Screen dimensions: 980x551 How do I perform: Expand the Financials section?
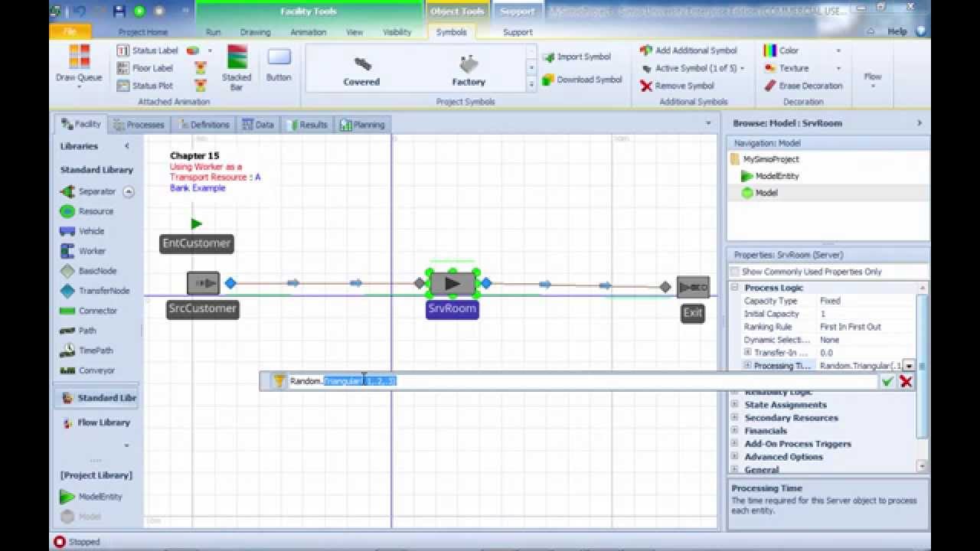click(735, 431)
